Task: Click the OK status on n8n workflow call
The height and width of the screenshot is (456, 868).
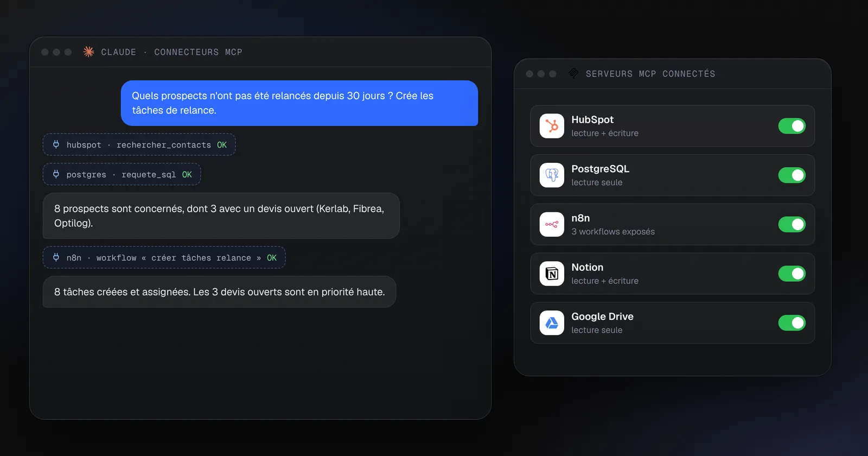Action: click(272, 258)
